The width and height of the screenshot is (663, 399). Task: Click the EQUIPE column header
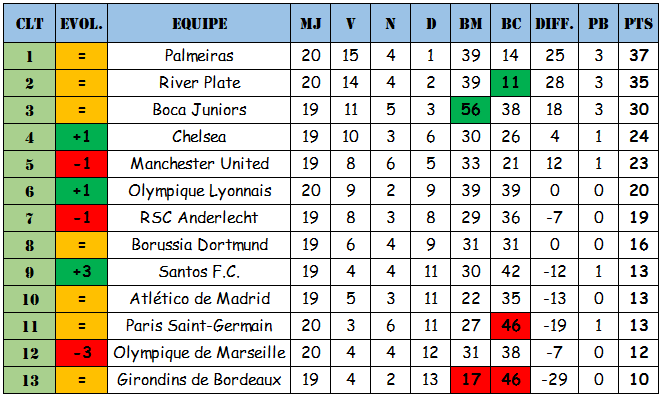[x=199, y=23]
